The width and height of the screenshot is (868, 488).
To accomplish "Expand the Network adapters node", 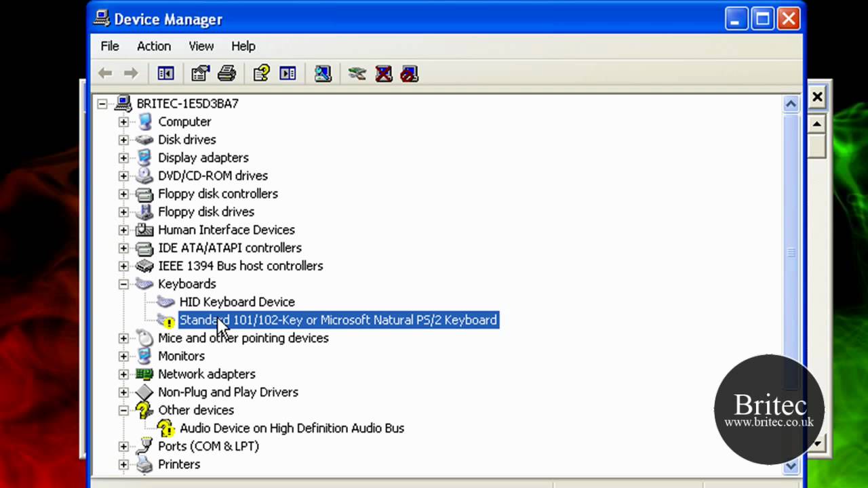I will pyautogui.click(x=123, y=374).
